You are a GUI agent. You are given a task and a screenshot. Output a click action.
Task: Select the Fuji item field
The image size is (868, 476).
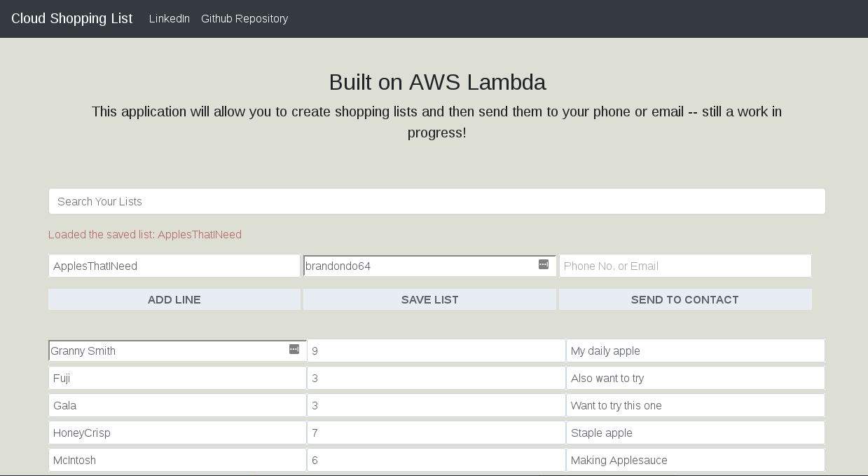click(x=177, y=378)
